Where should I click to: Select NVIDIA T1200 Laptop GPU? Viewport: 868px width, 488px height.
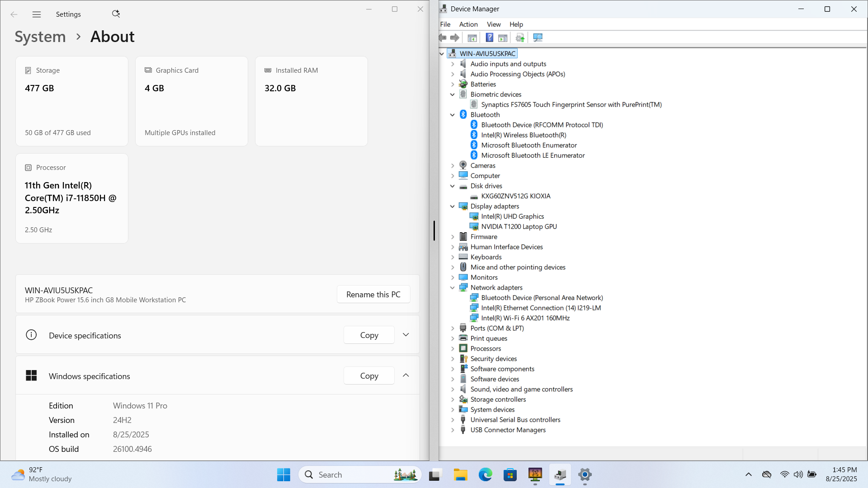519,226
